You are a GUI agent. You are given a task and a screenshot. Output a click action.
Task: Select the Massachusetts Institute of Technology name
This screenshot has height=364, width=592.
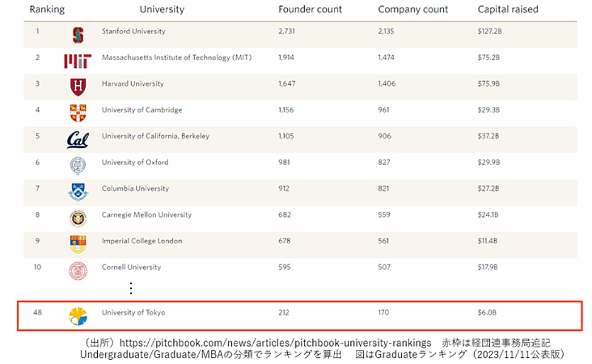click(177, 58)
